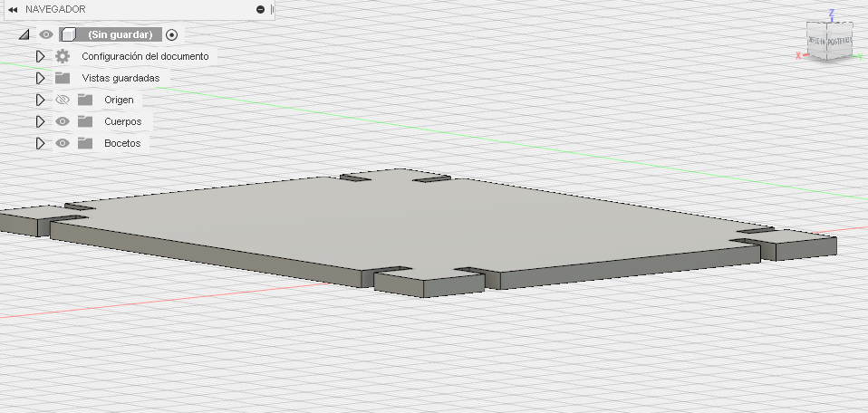Activate component radio button next to (Sin guardar)
This screenshot has height=413, width=868.
coord(171,35)
